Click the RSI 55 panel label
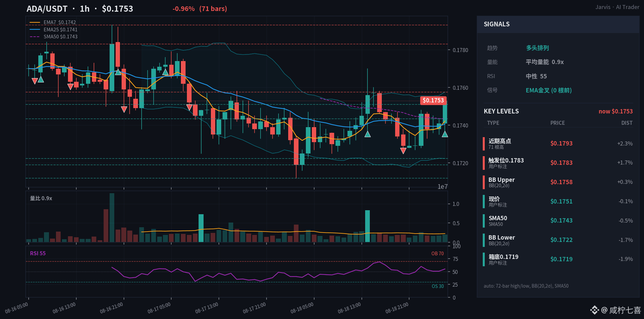Screen dimensions: 644x319 click(x=38, y=253)
